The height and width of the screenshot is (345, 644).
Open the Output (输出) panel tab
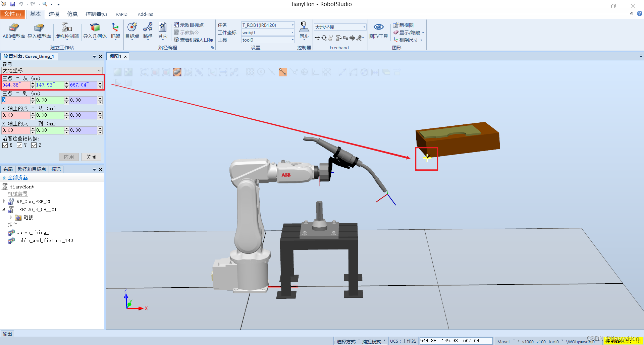click(7, 334)
